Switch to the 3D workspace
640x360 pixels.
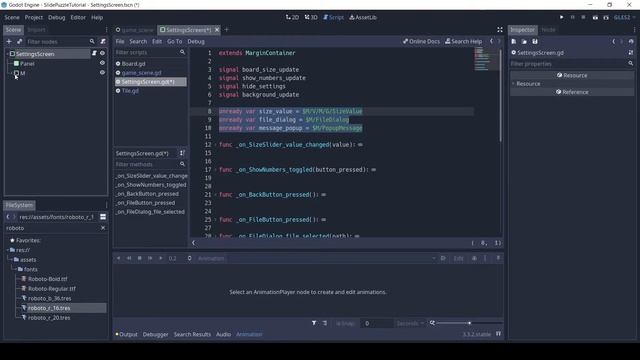[311, 17]
